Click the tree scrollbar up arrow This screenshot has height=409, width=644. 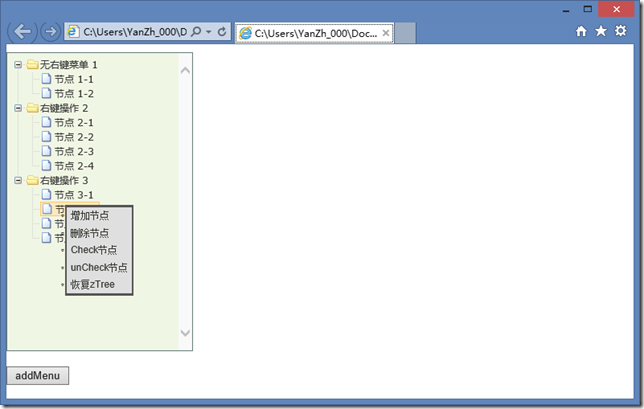185,70
